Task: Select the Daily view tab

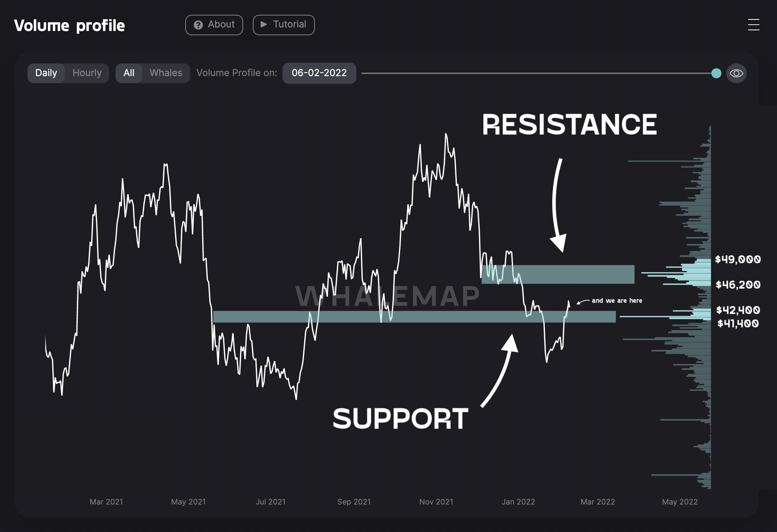Action: (46, 73)
